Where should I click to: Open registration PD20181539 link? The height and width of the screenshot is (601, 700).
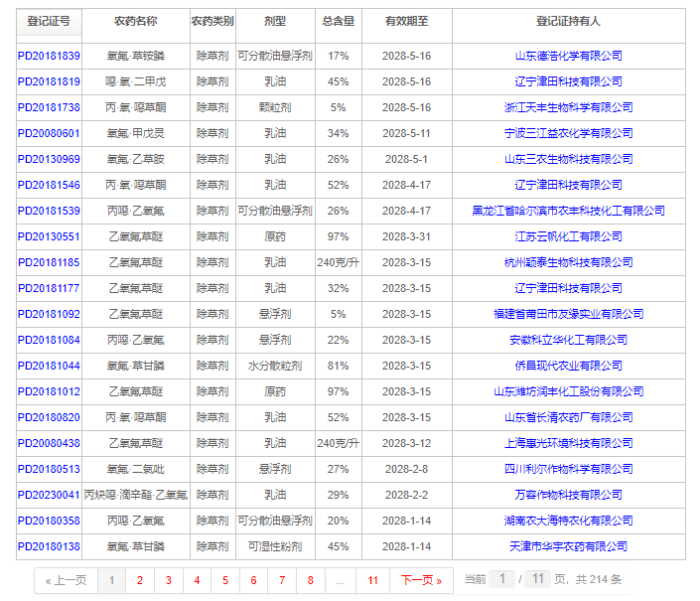click(x=49, y=211)
